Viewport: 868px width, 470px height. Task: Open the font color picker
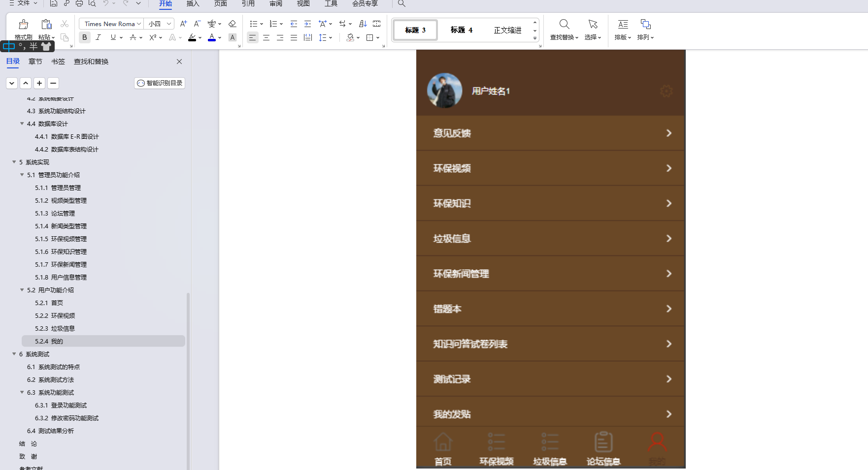coord(212,37)
